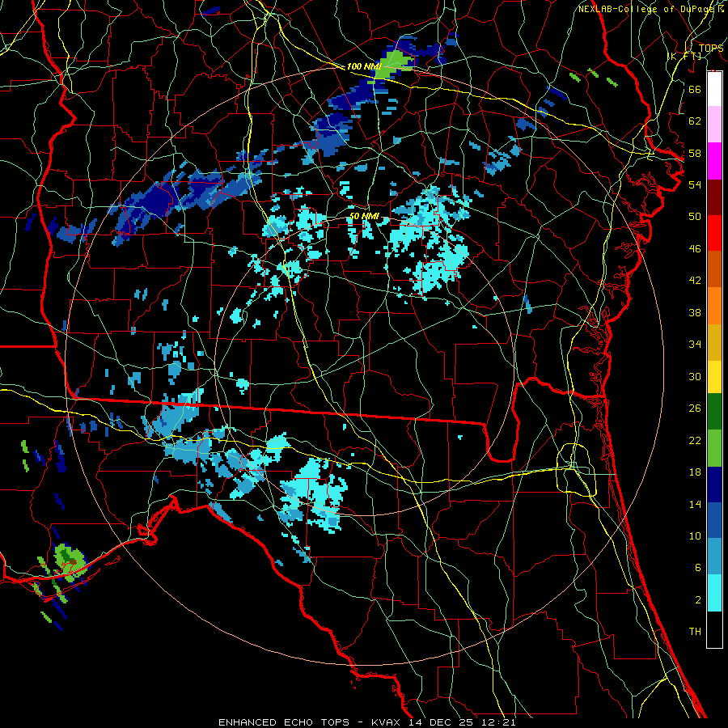Click the green echo cell beside 100 NMI label
The width and height of the screenshot is (728, 728).
point(392,65)
